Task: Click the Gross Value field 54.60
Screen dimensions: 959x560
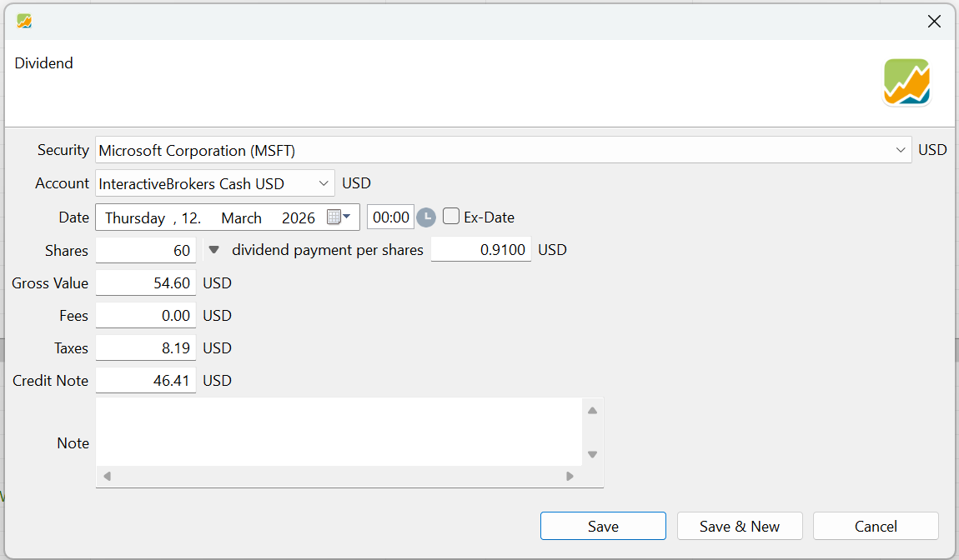Action: coord(146,283)
